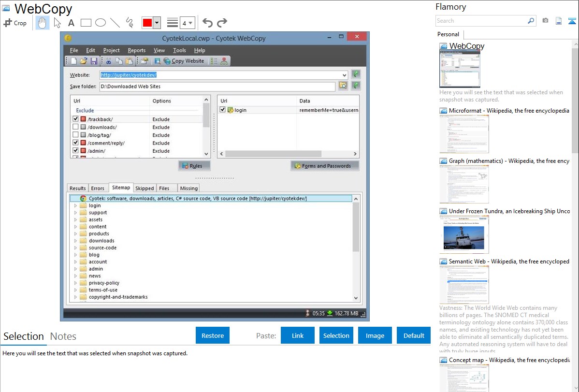
Task: Expand the privacy-policy folder in sitemap
Action: click(x=76, y=283)
